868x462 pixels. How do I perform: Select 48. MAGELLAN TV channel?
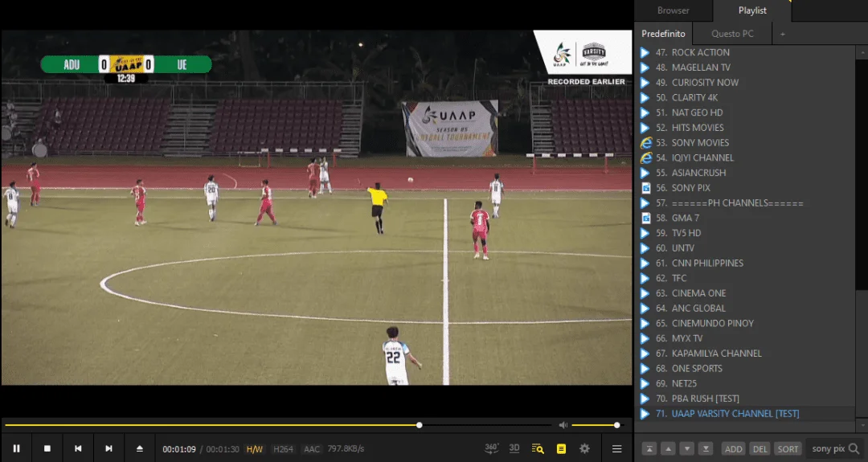(744, 67)
